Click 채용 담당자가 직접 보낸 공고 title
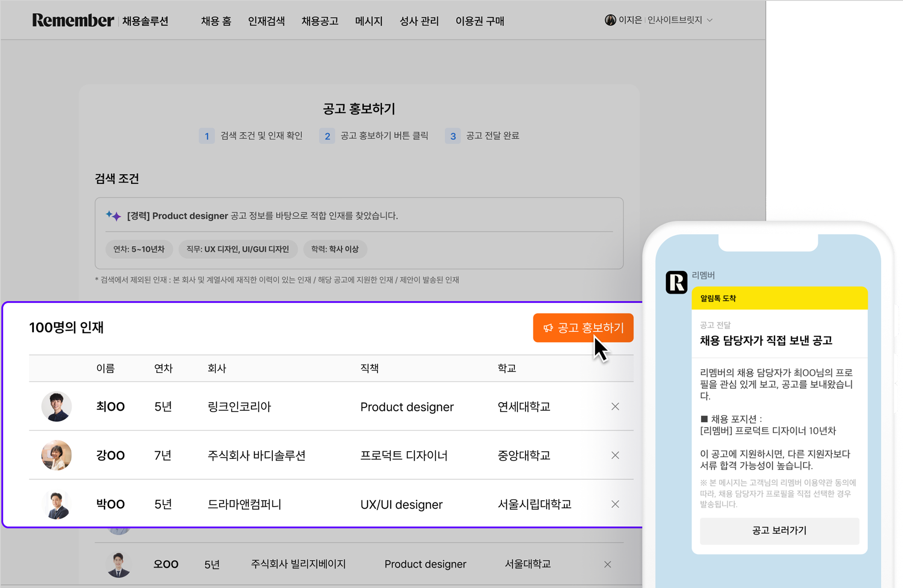 766,341
